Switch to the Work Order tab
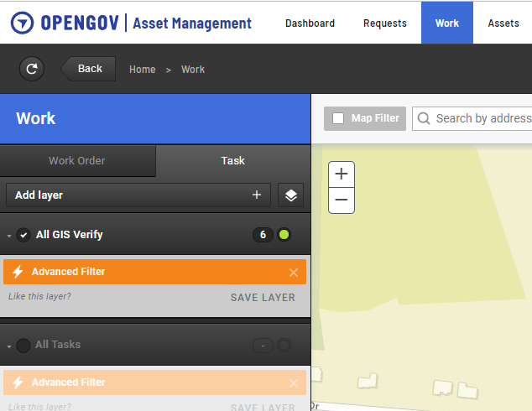The image size is (532, 411). pos(78,161)
